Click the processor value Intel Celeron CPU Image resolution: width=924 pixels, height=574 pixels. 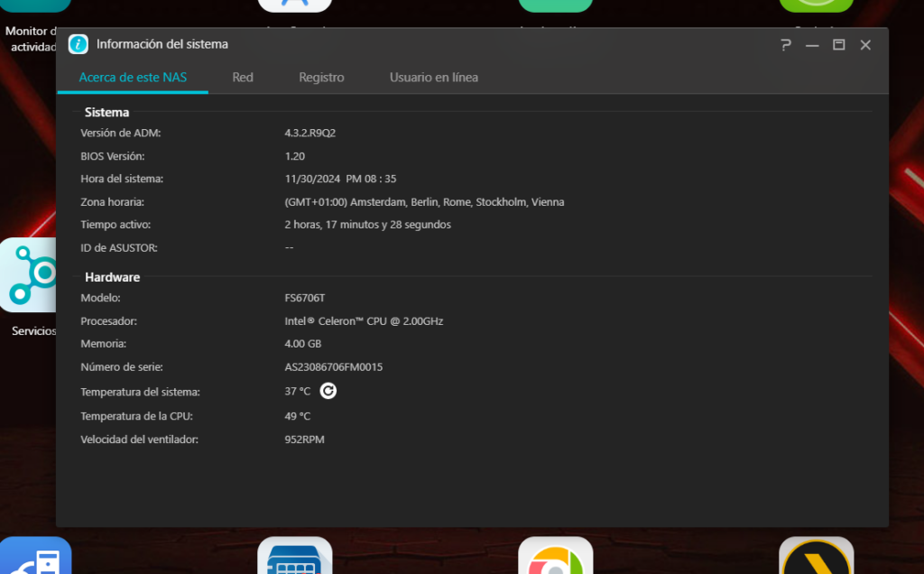point(364,321)
